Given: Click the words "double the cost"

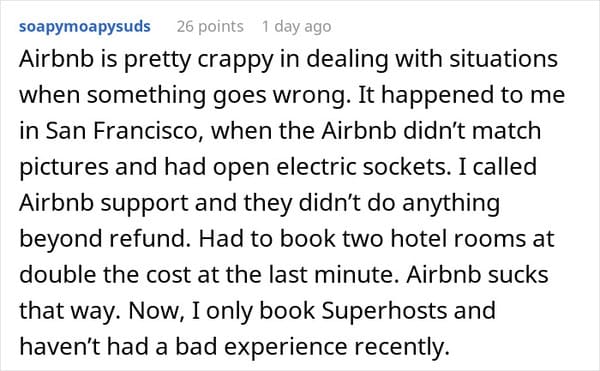Looking at the screenshot, I should coord(105,275).
